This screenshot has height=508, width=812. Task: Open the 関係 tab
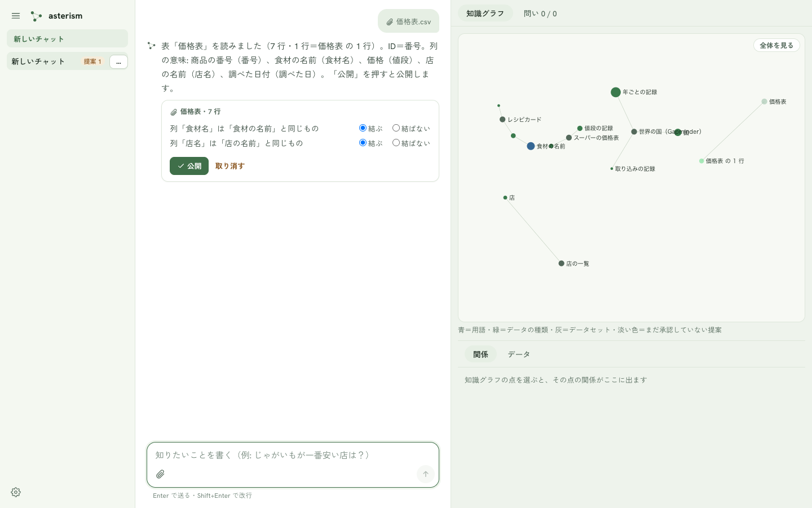480,354
